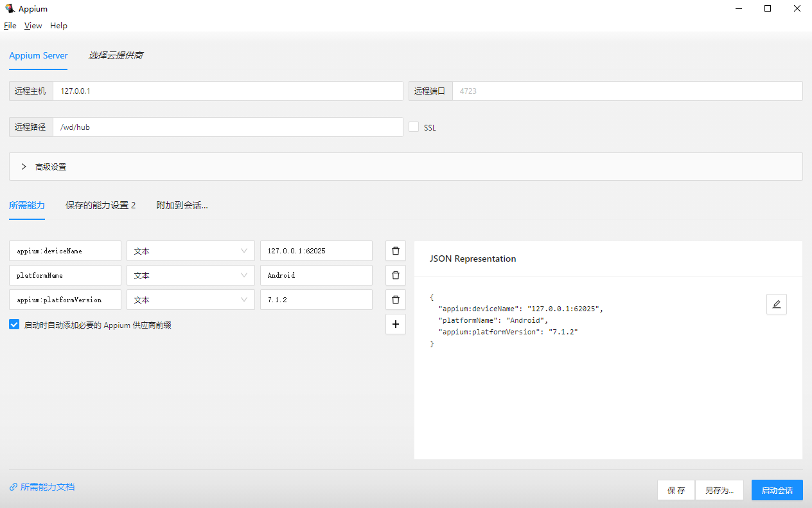
Task: Open the File menu
Action: (x=10, y=26)
